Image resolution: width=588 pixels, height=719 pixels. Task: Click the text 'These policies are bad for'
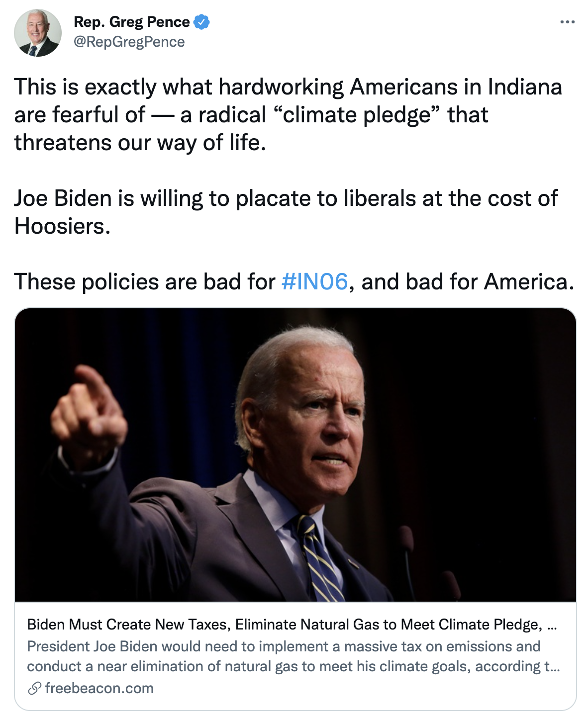click(x=145, y=282)
